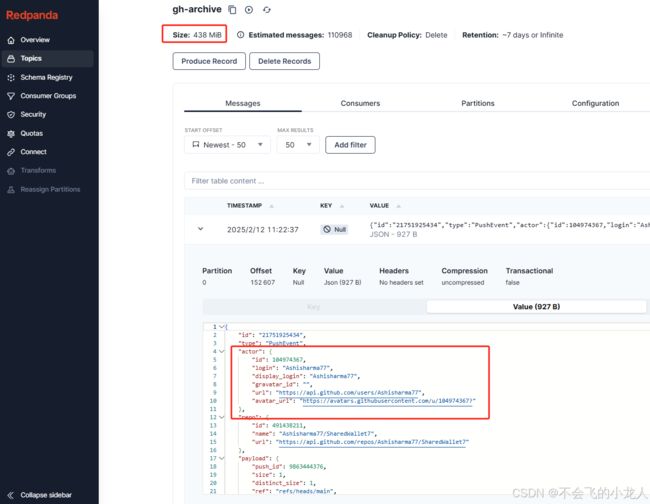Click the Schema Registry icon
The width and height of the screenshot is (650, 504).
(11, 78)
